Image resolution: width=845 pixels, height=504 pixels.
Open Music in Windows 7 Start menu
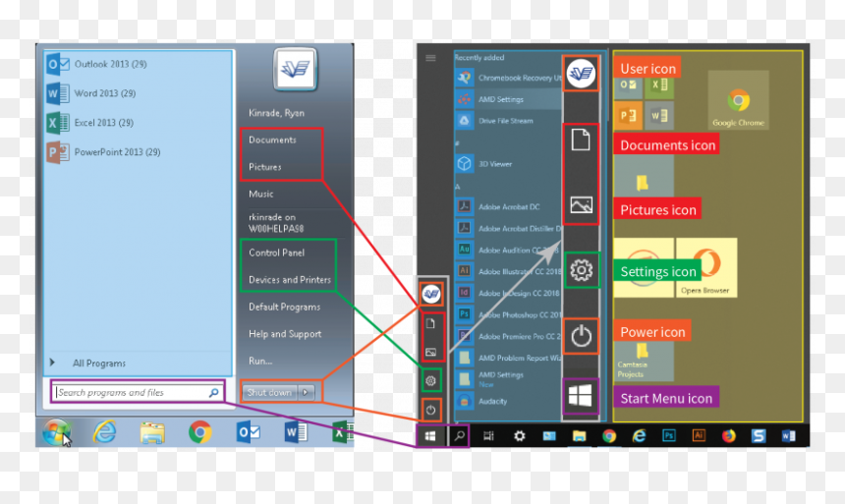click(260, 194)
